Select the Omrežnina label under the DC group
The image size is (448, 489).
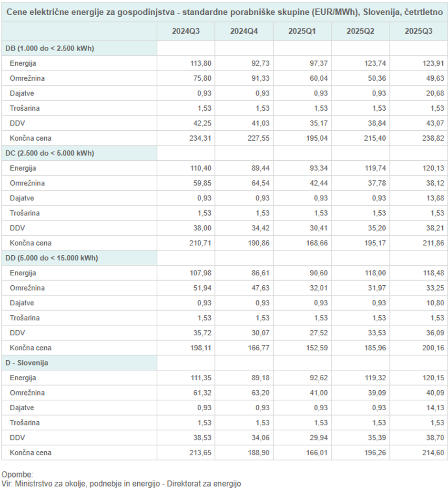pyautogui.click(x=27, y=183)
